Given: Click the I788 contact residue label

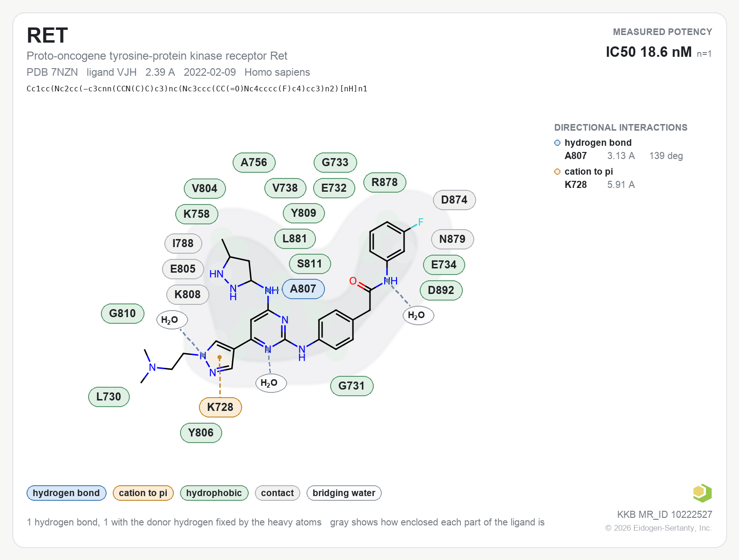Looking at the screenshot, I should (183, 243).
